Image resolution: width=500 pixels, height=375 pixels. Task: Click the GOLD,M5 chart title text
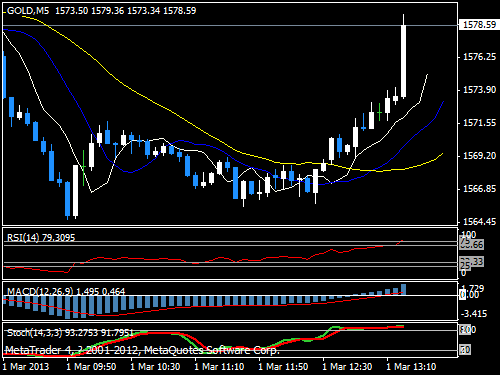[x=28, y=11]
